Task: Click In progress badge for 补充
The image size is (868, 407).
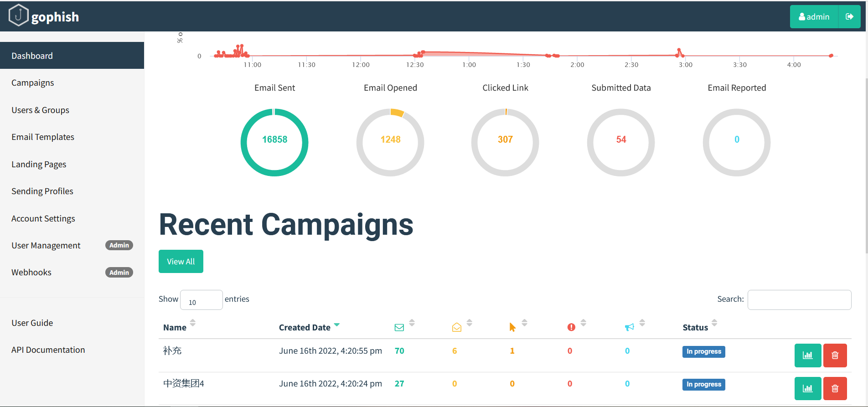Action: coord(704,352)
